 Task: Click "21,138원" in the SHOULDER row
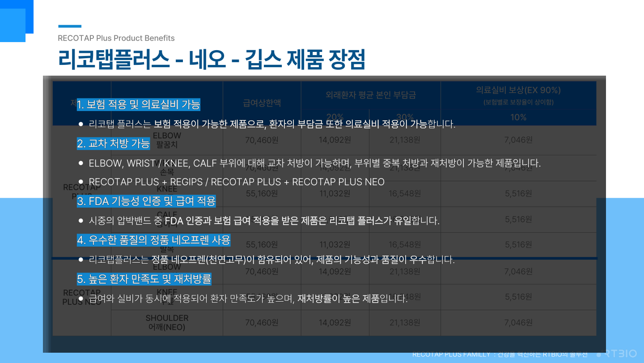click(x=405, y=322)
